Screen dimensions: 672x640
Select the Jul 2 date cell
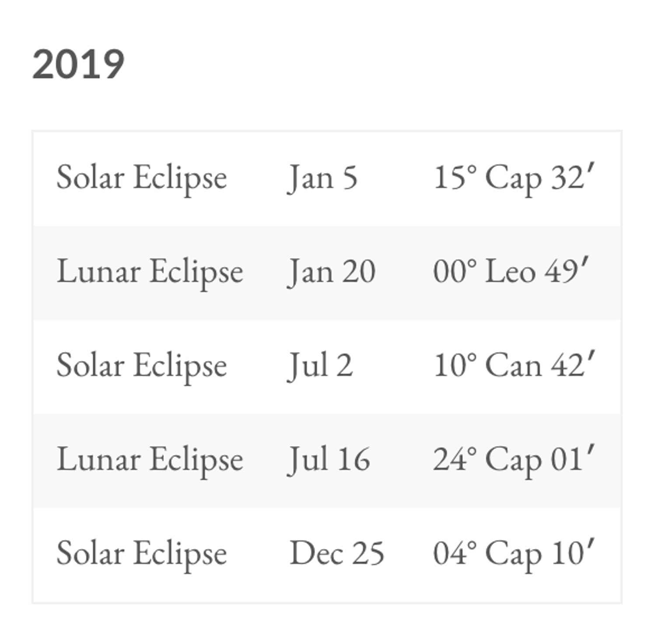tap(320, 365)
